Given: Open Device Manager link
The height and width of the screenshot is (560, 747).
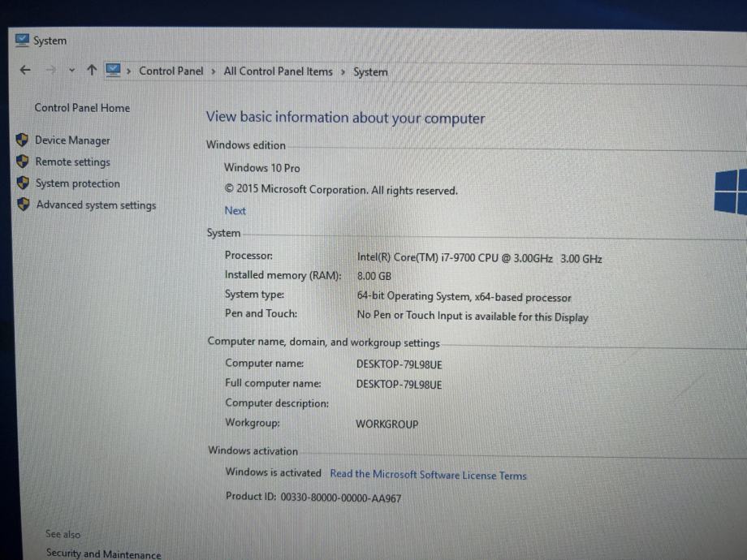Looking at the screenshot, I should point(72,140).
